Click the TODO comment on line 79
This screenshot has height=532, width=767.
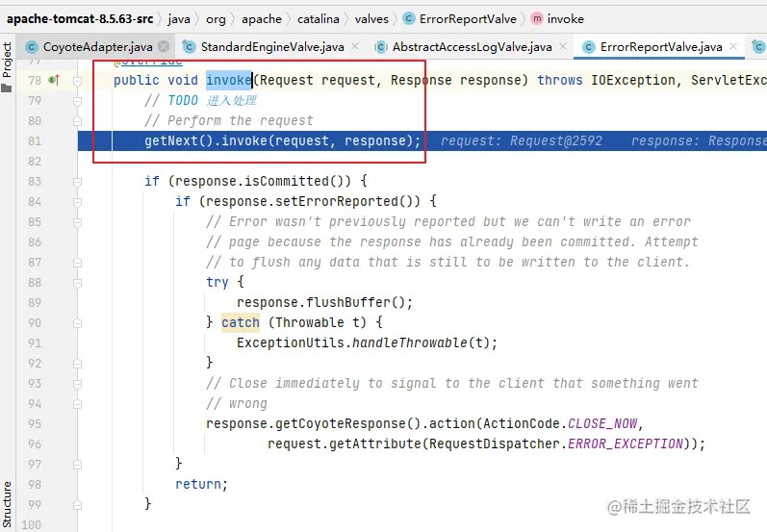click(x=200, y=101)
